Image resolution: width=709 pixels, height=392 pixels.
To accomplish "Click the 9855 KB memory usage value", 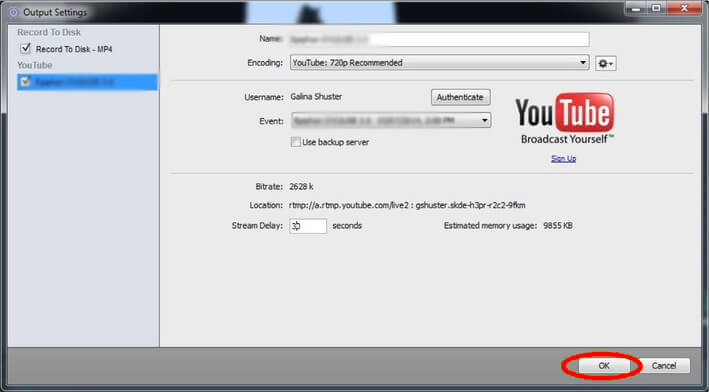I will coord(558,226).
